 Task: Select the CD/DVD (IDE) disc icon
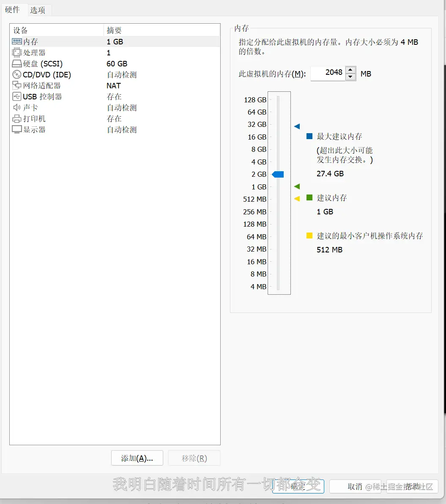(17, 74)
